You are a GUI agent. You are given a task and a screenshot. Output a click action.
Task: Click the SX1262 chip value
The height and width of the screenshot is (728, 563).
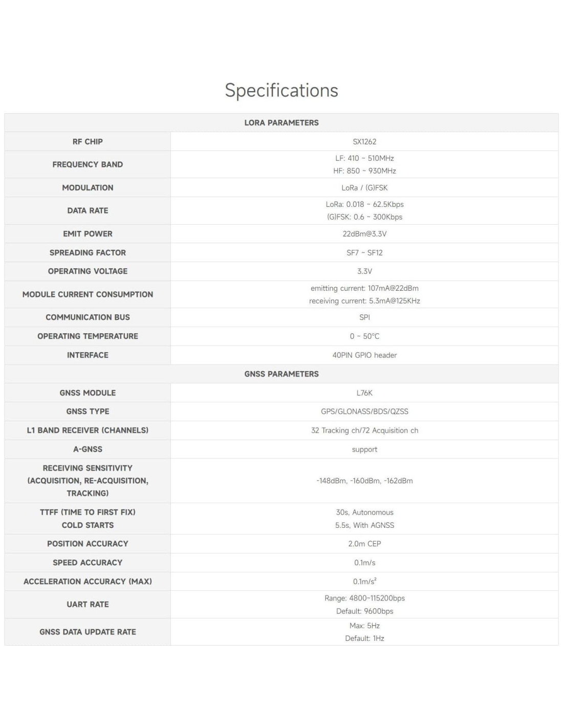364,142
